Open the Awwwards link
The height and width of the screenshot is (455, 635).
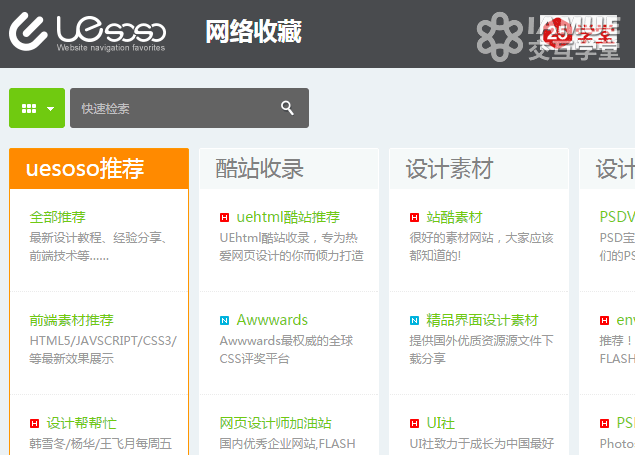pyautogui.click(x=272, y=320)
